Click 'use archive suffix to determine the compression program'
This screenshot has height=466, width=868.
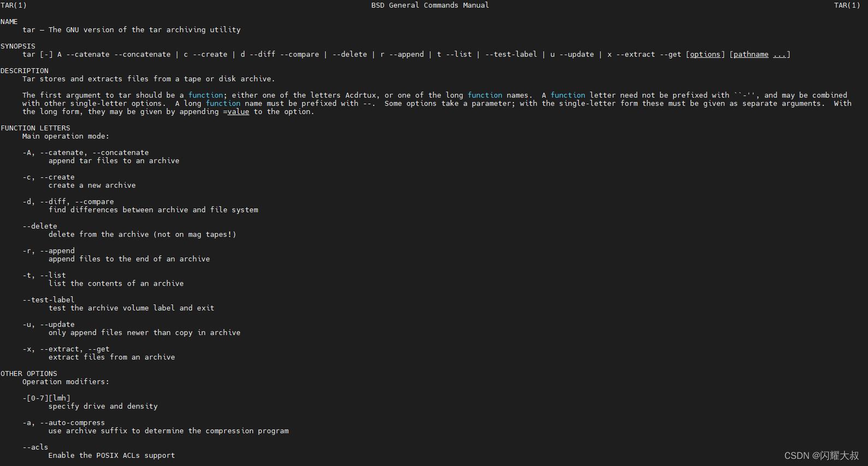pyautogui.click(x=169, y=431)
